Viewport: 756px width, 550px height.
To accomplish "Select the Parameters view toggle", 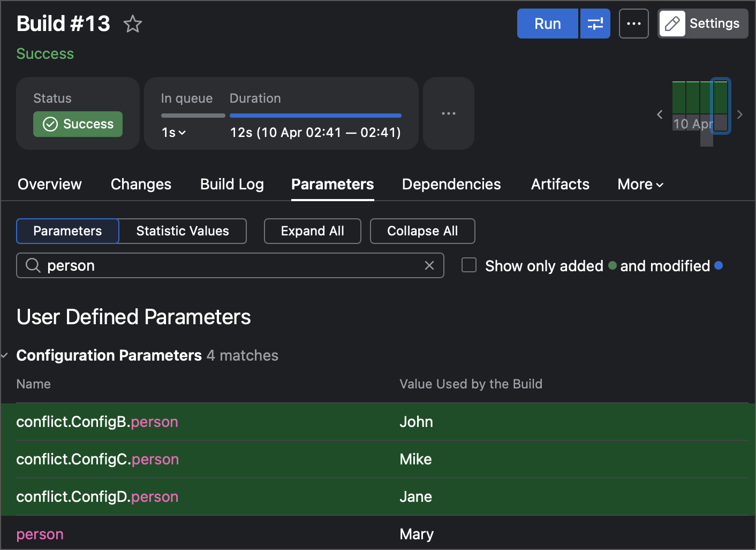I will pos(67,231).
